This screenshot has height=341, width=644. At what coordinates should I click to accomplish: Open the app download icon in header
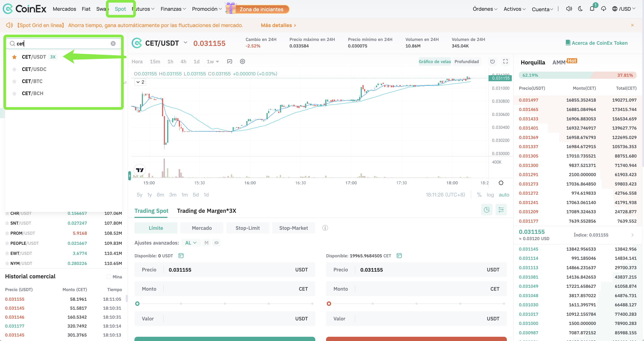[x=603, y=9]
